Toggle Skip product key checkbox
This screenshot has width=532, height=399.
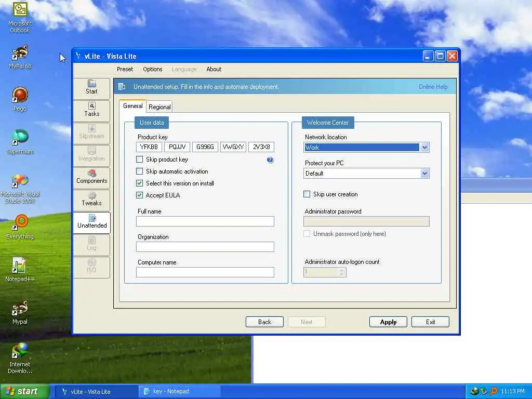click(139, 159)
